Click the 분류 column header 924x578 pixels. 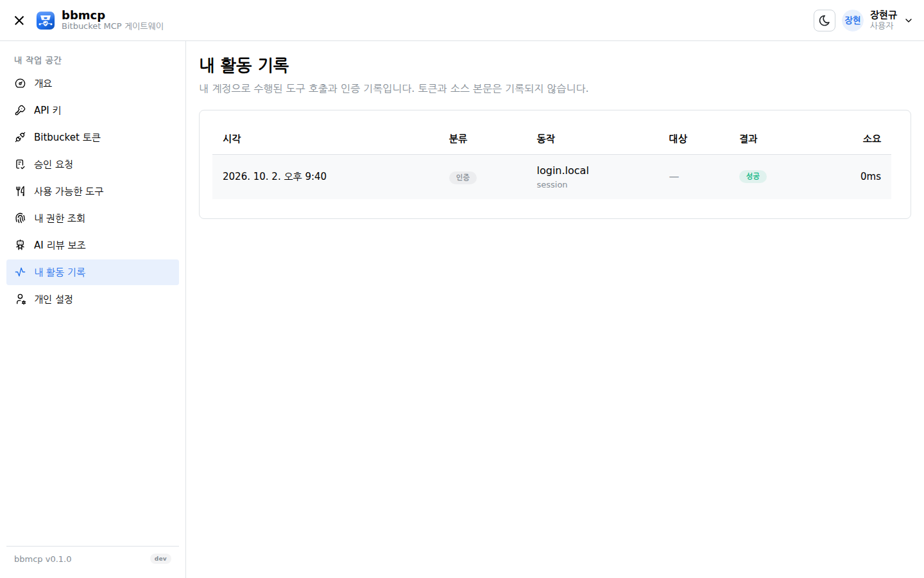coord(458,139)
